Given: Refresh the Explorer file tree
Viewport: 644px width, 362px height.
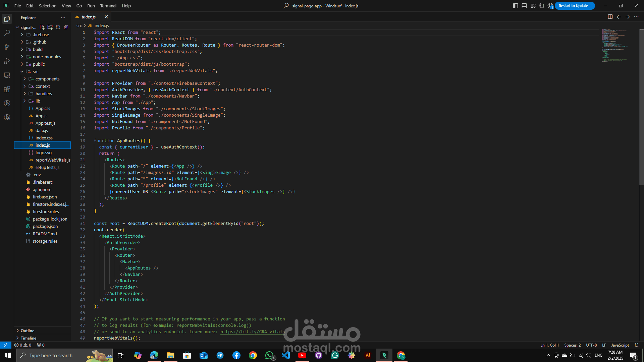Looking at the screenshot, I should click(58, 27).
